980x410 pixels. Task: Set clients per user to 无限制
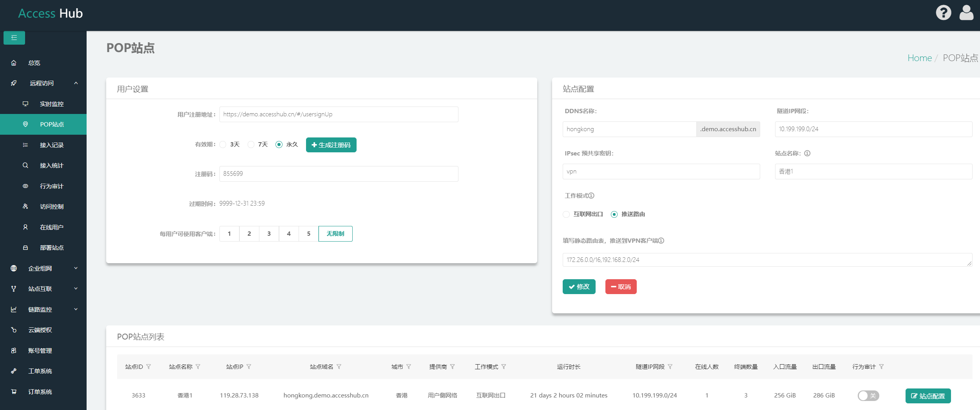[x=335, y=234]
